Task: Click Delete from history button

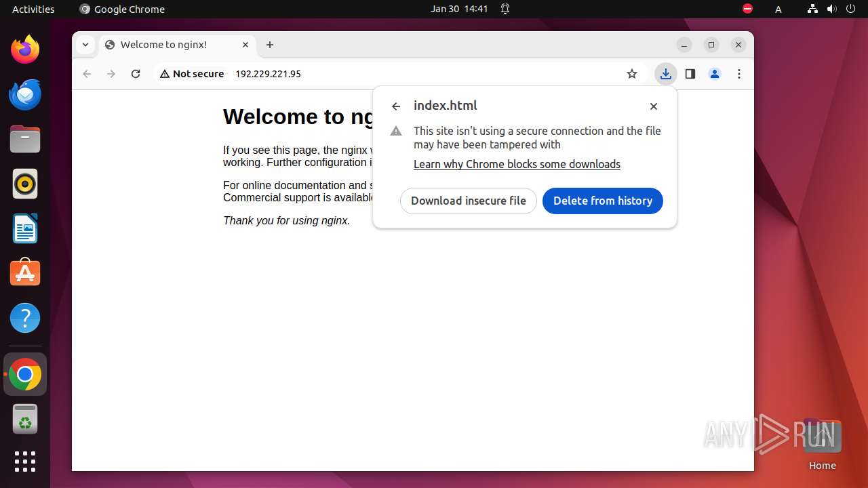Action: pyautogui.click(x=603, y=201)
